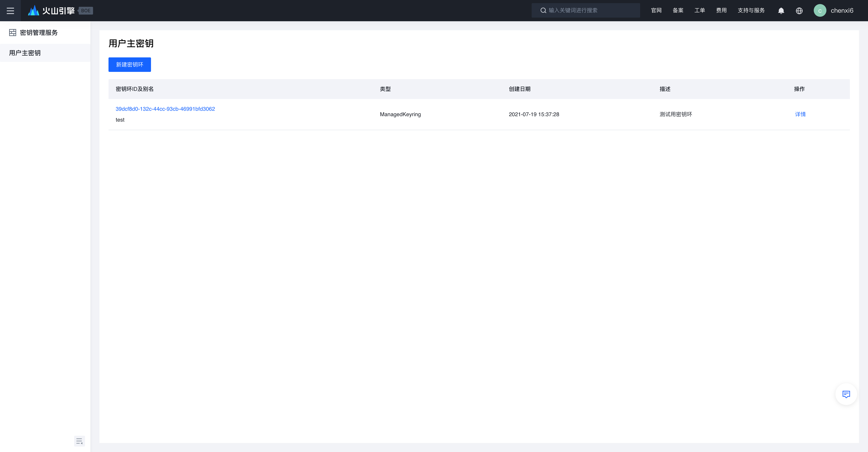Open the 官网 top link
This screenshot has height=452, width=868.
click(x=656, y=10)
